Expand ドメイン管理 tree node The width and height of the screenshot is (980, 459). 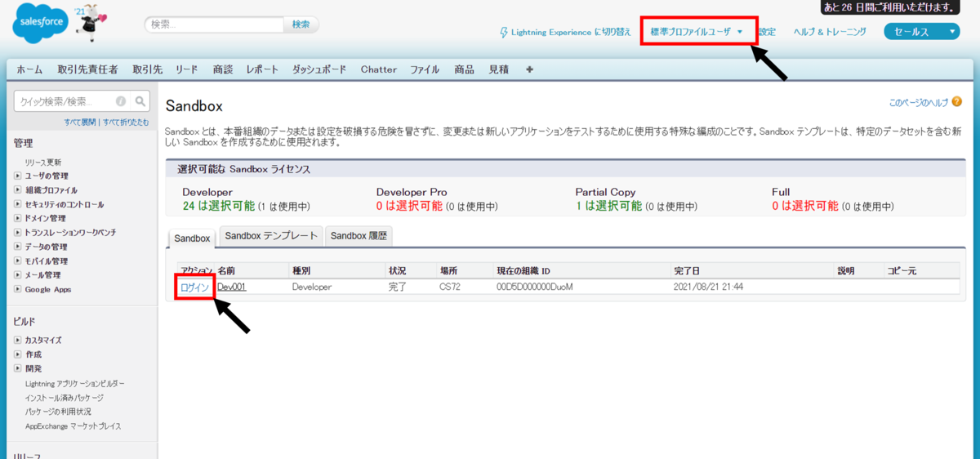[18, 219]
